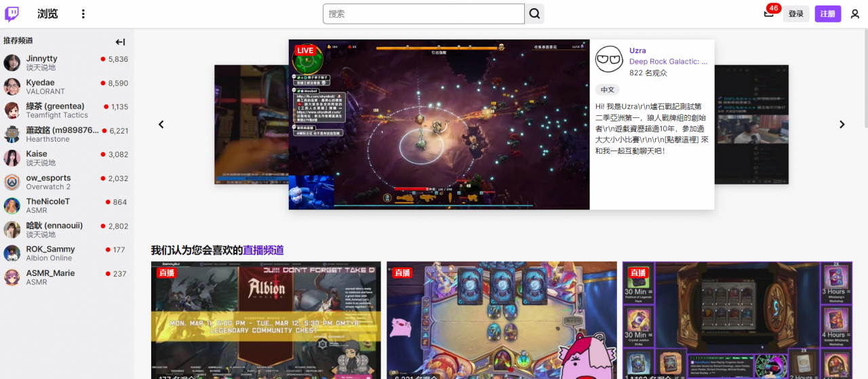Click Albion Online category text
The height and width of the screenshot is (379, 868).
pyautogui.click(x=49, y=258)
